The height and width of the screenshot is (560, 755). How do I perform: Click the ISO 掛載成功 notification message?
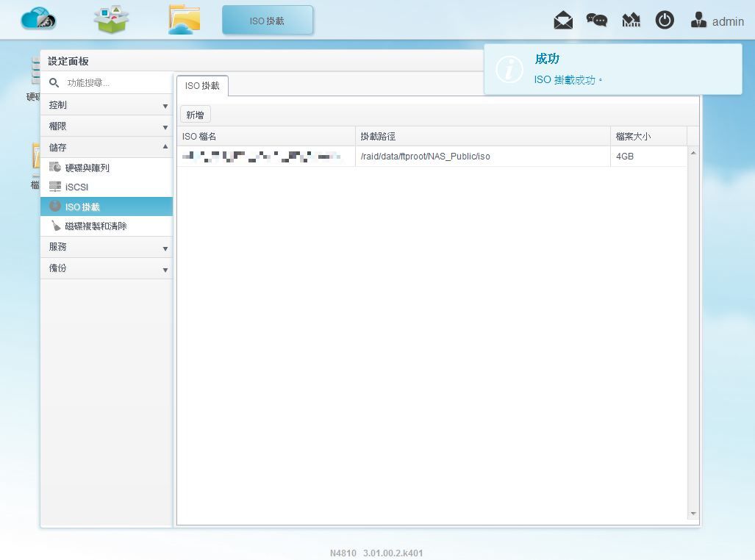(568, 80)
